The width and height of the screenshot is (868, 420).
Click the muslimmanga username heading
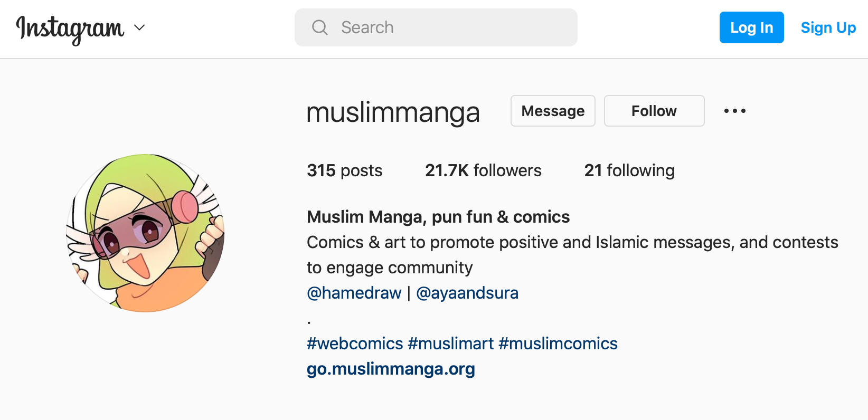point(393,112)
